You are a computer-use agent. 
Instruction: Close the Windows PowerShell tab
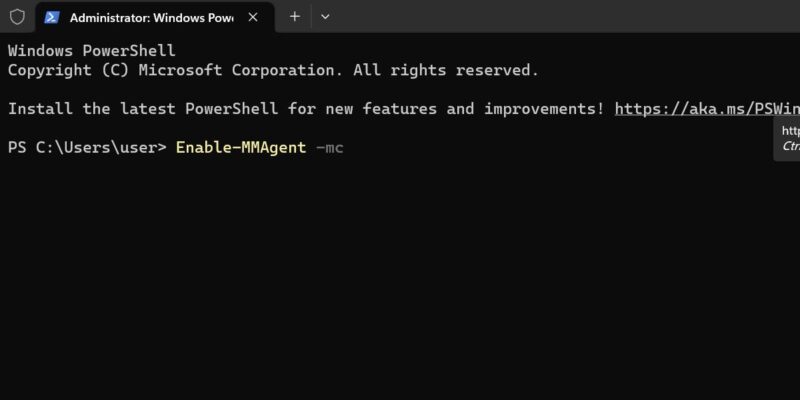click(x=253, y=17)
